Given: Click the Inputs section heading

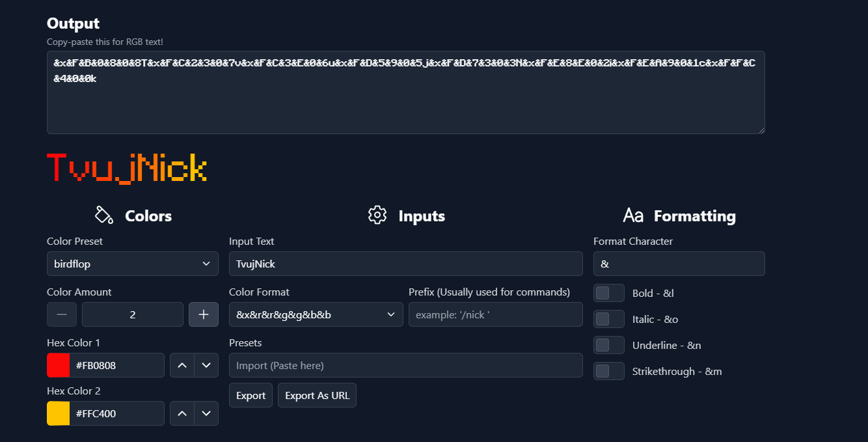Looking at the screenshot, I should tap(422, 216).
